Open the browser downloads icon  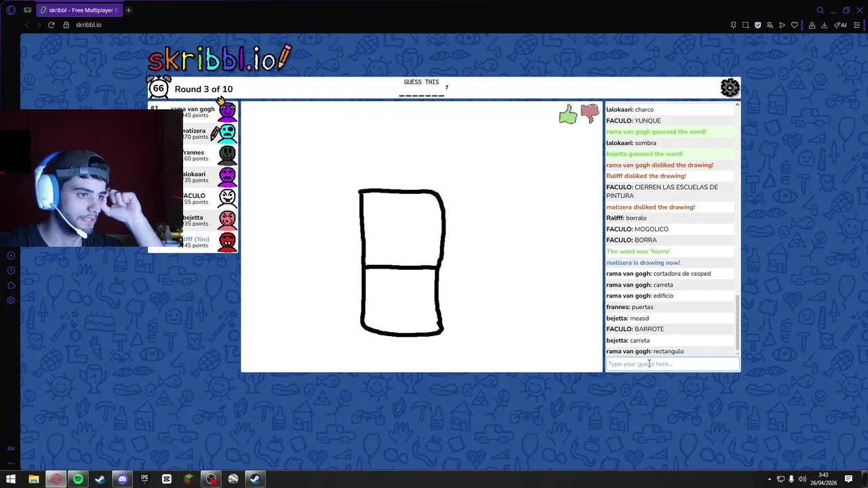click(x=824, y=25)
